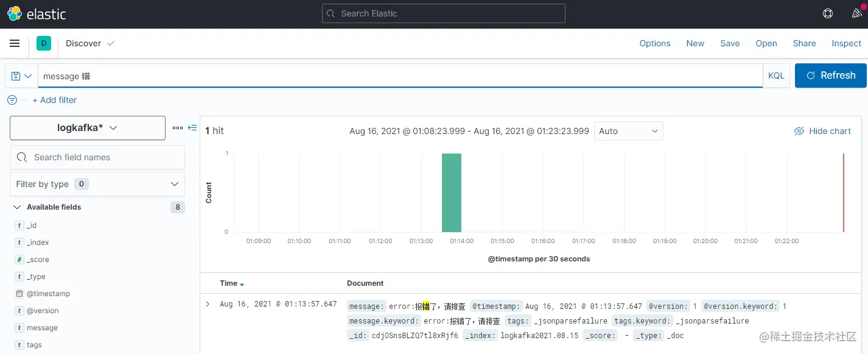
Task: Open the saved query menu icon
Action: tap(21, 76)
